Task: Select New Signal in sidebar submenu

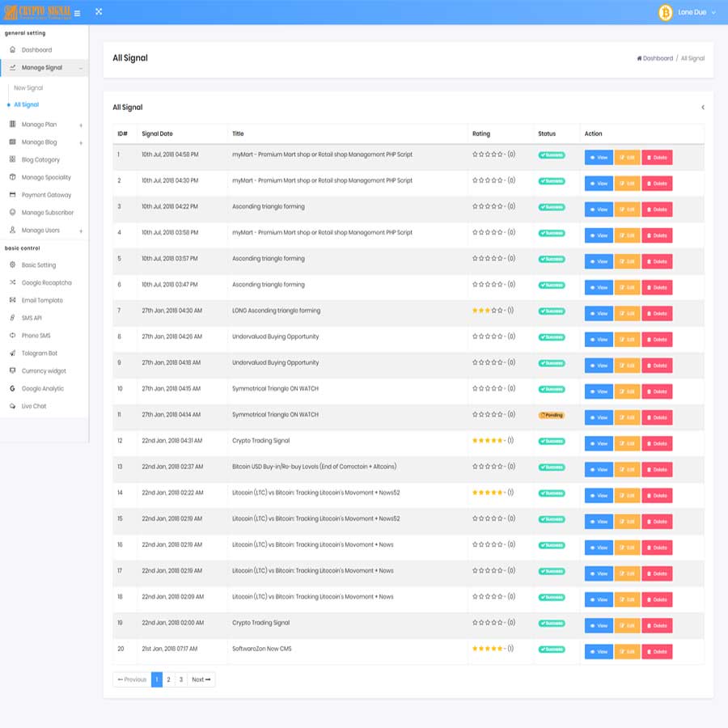Action: (28, 88)
